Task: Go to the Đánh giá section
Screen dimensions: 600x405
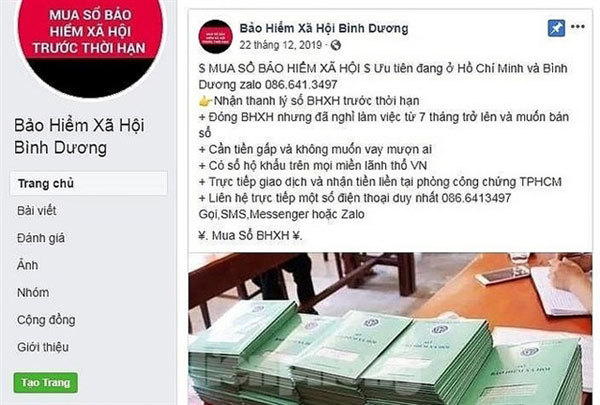Action: [41, 238]
